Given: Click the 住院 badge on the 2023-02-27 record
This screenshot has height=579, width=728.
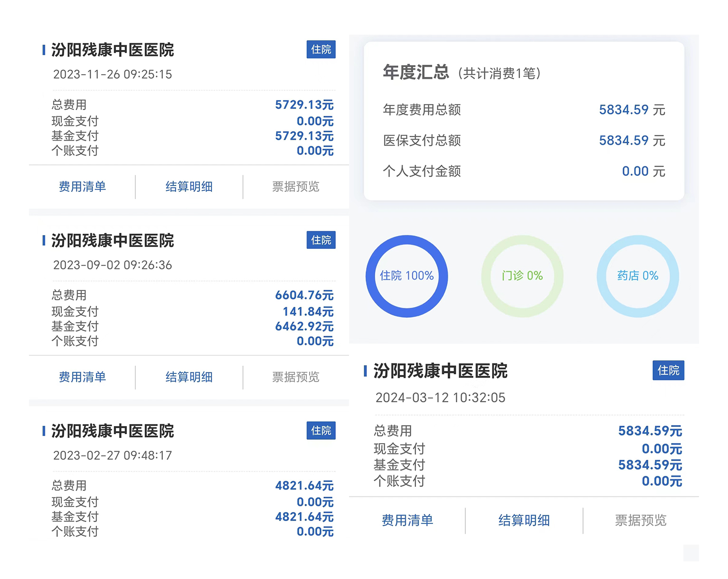Looking at the screenshot, I should click(x=321, y=431).
